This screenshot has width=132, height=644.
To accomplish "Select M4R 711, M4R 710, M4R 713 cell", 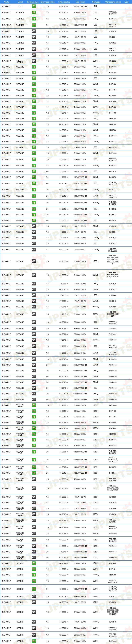I will pyautogui.click(x=113, y=589).
